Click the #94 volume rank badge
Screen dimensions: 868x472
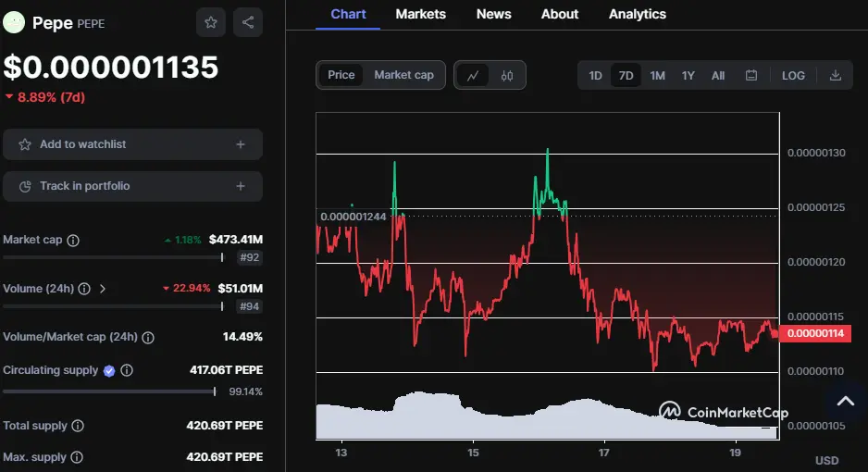(x=249, y=306)
